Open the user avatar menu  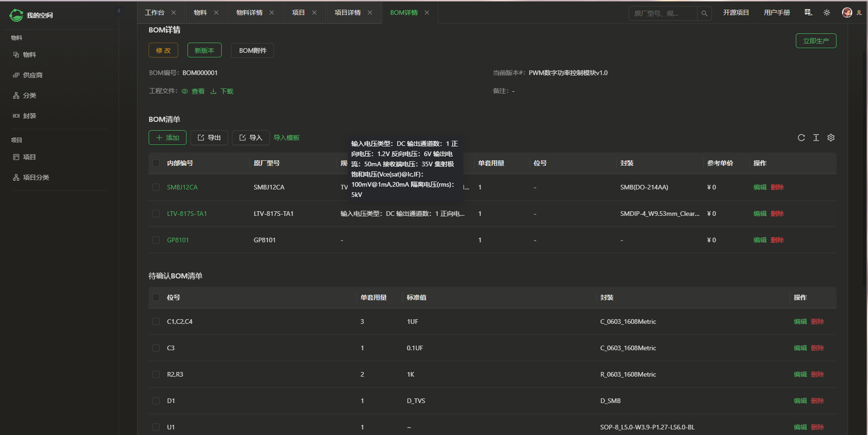tap(847, 13)
